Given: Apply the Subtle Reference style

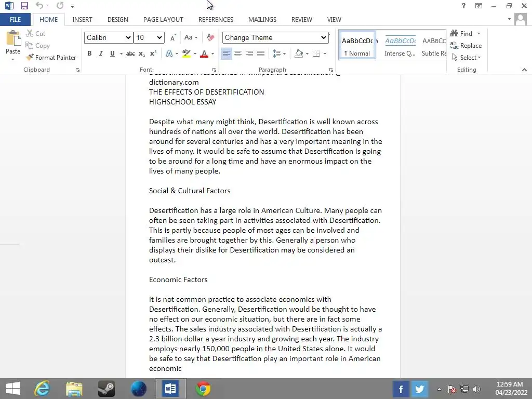Looking at the screenshot, I should [x=434, y=46].
